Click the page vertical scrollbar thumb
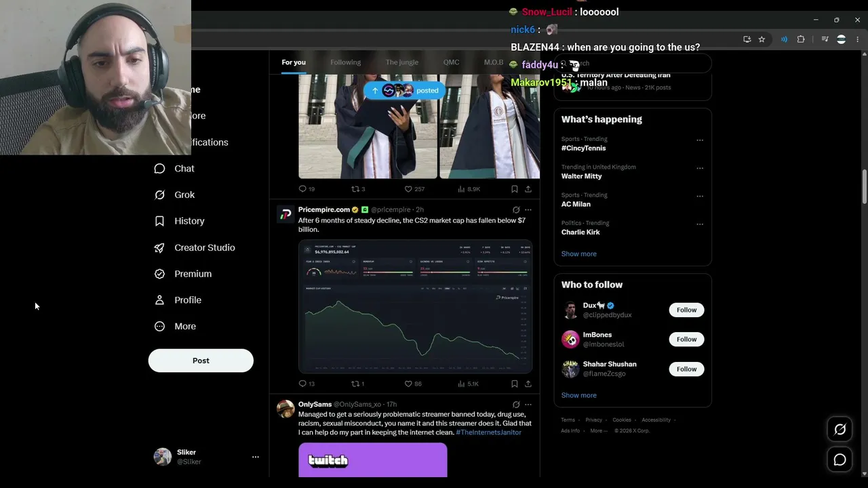 [865, 186]
